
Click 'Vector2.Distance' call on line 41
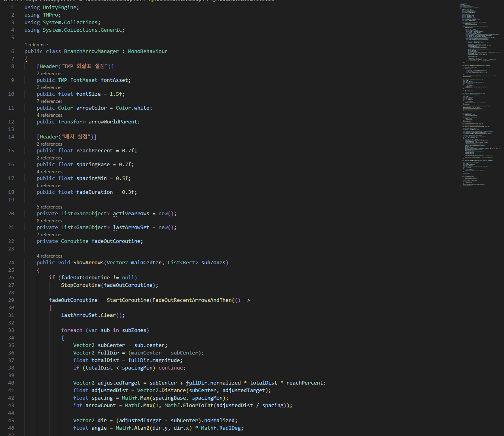pos(161,391)
